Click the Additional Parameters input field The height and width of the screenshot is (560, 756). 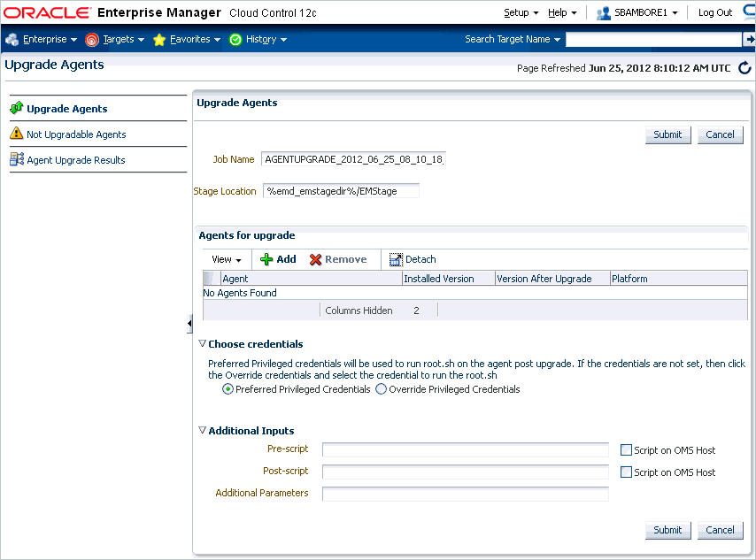466,494
